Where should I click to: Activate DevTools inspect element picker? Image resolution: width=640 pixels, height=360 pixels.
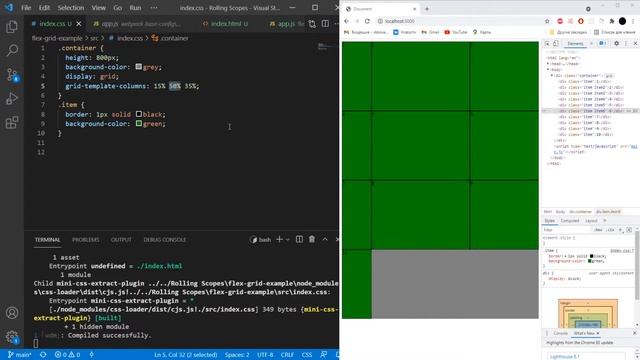point(547,43)
